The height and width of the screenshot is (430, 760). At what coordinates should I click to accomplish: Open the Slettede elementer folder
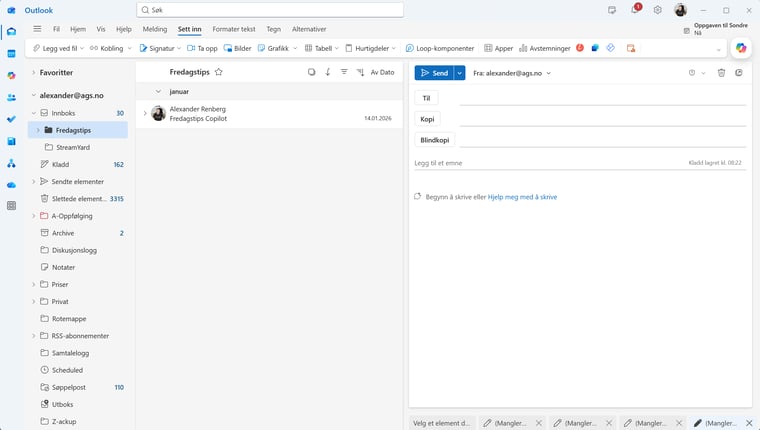pos(78,199)
